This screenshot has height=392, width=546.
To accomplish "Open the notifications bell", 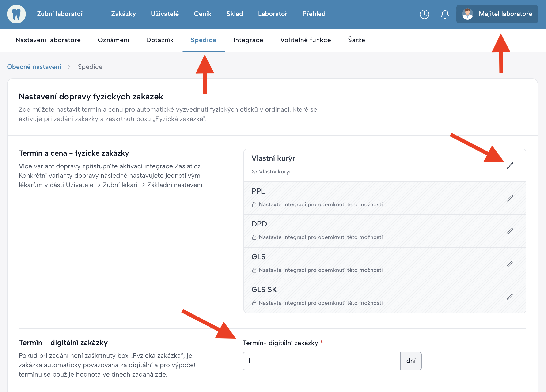I will [x=445, y=14].
